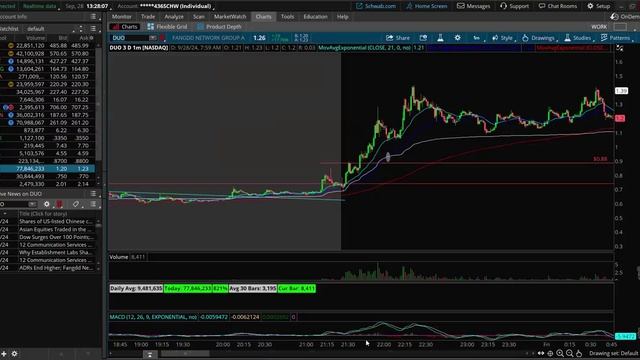The height and width of the screenshot is (360, 640).
Task: Open the Live News on DUO panel menu
Action: (x=93, y=194)
